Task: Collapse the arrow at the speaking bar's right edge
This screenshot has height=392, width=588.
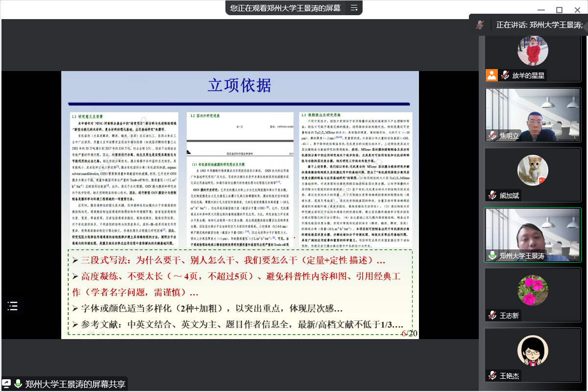Action: 585,24
